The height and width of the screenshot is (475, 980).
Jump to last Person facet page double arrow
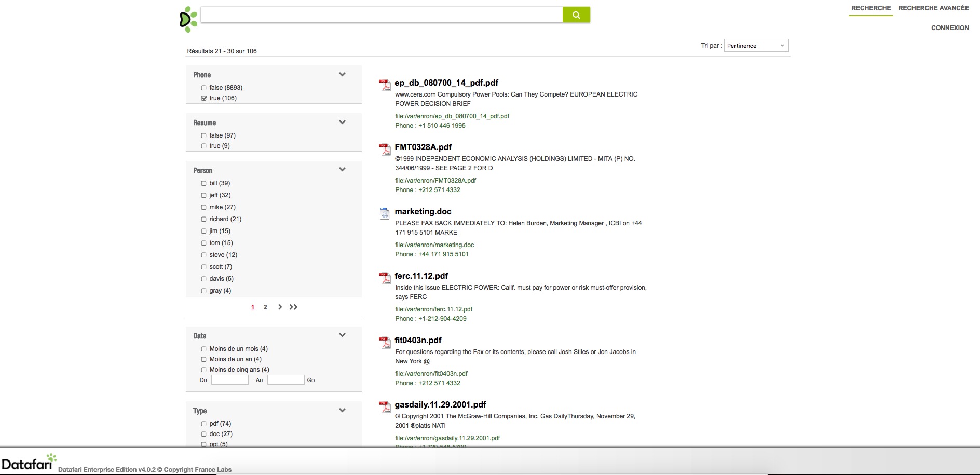(x=293, y=307)
